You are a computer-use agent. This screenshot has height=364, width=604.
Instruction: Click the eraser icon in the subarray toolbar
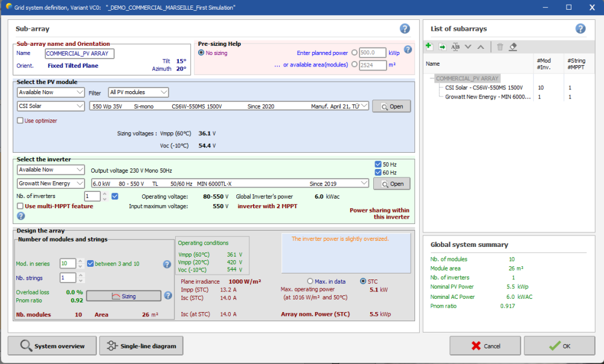coord(513,46)
